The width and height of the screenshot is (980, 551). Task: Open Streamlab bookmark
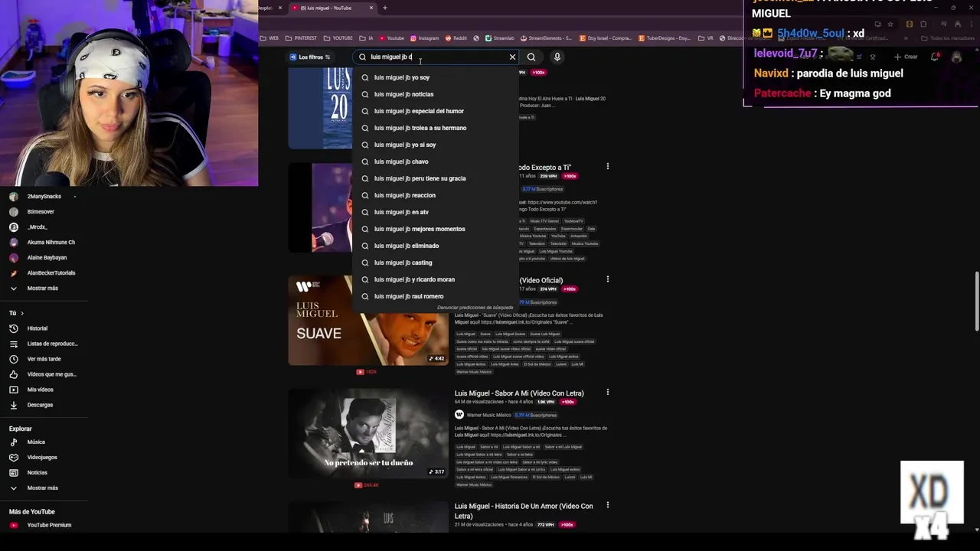tap(499, 37)
